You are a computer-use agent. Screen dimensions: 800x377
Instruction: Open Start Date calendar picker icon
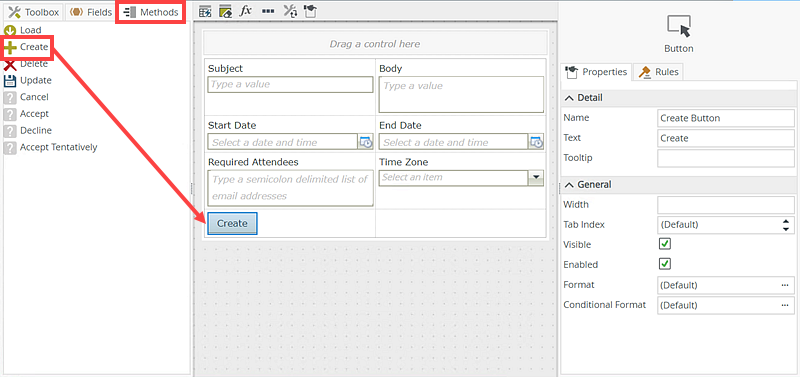[365, 142]
